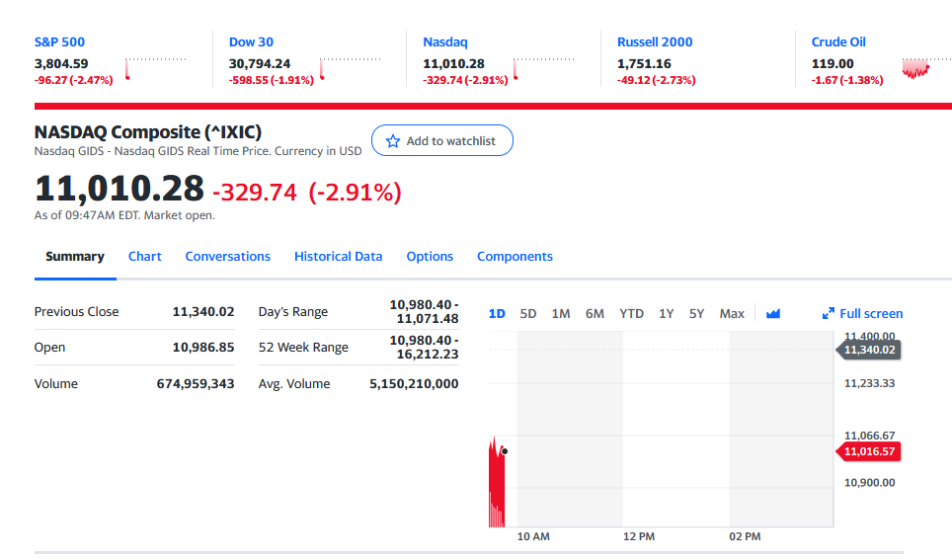The width and height of the screenshot is (952, 560).
Task: Open the S&P 500 sparkline chart
Action: pos(155,68)
